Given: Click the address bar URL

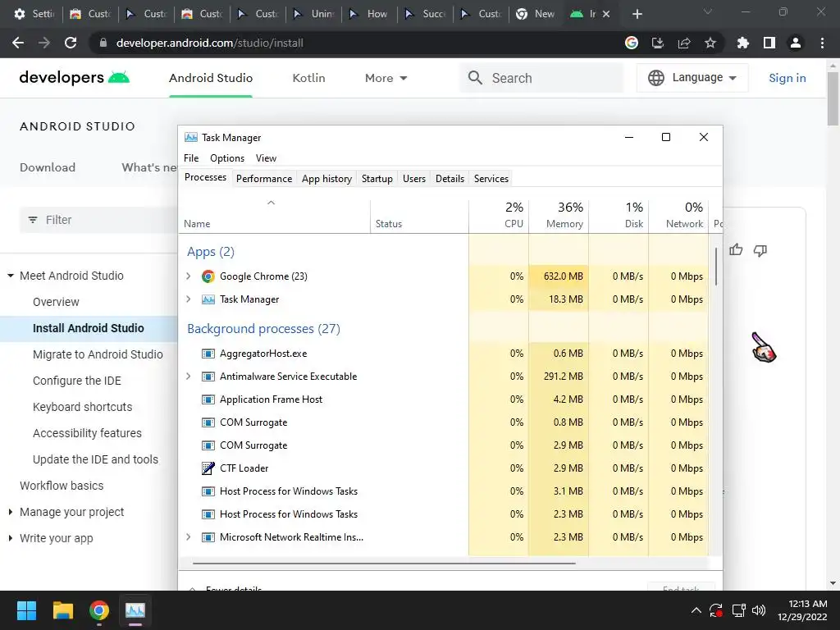Looking at the screenshot, I should click(209, 43).
